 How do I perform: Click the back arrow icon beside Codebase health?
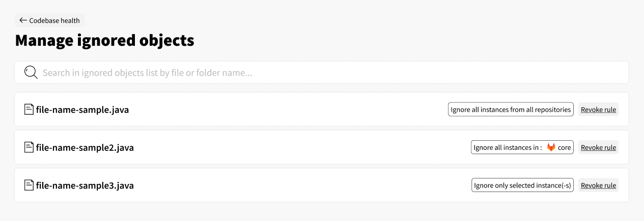coord(23,20)
